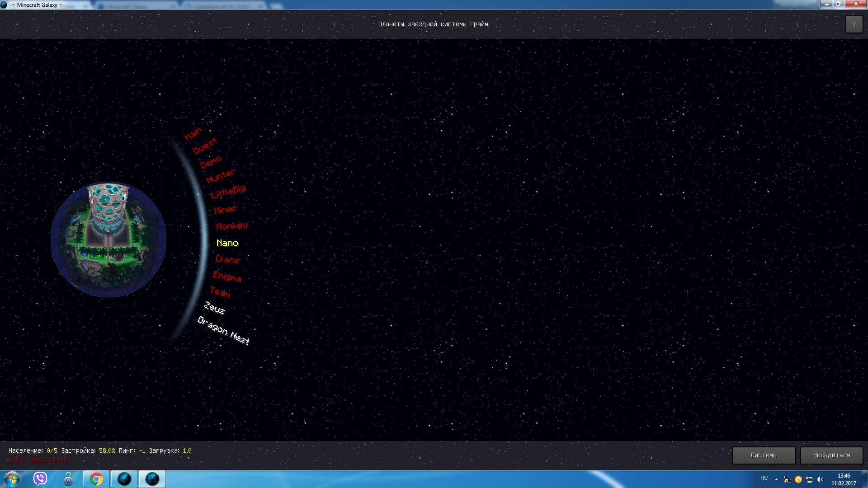Open the padlock app on taskbar
This screenshot has width=868, height=488.
click(x=68, y=479)
